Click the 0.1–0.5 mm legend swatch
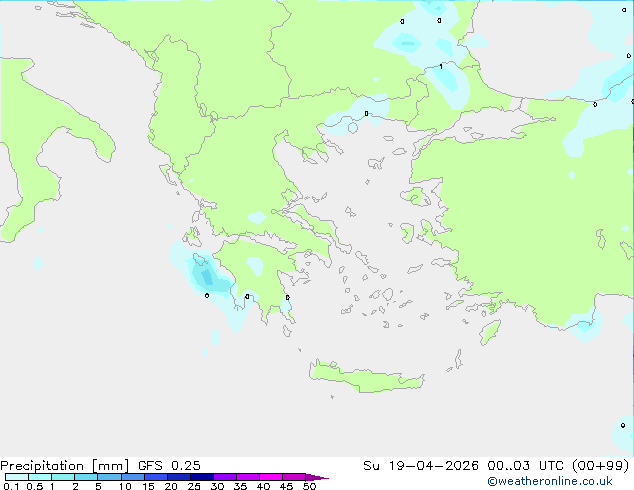Screen dimensions: 634x490 pyautogui.click(x=17, y=477)
